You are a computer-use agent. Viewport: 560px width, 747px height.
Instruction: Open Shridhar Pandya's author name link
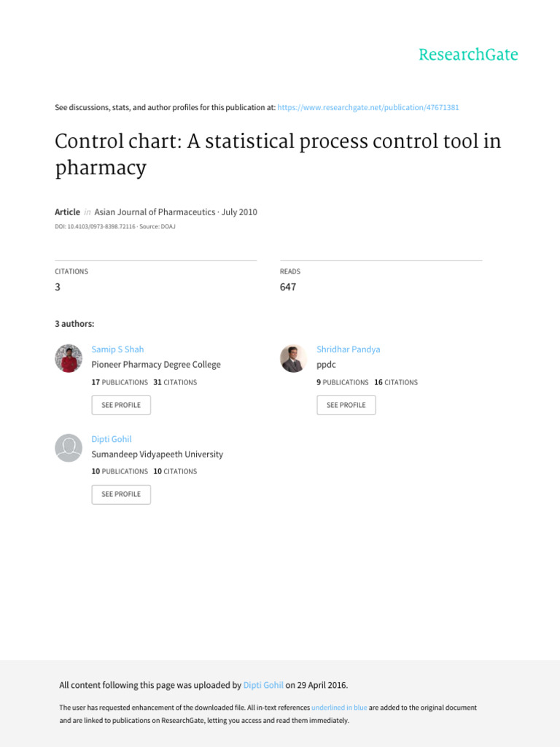tap(348, 349)
